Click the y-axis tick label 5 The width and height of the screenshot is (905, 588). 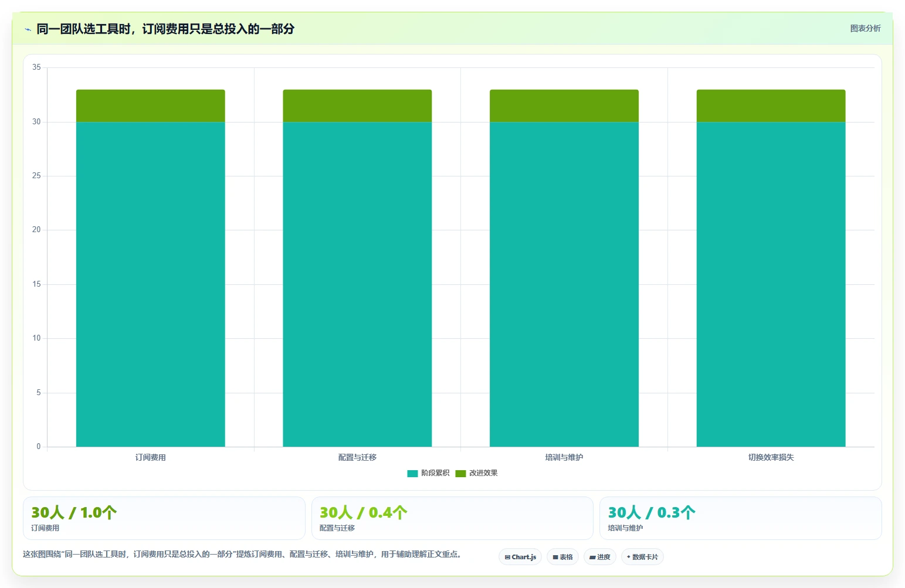click(x=39, y=393)
